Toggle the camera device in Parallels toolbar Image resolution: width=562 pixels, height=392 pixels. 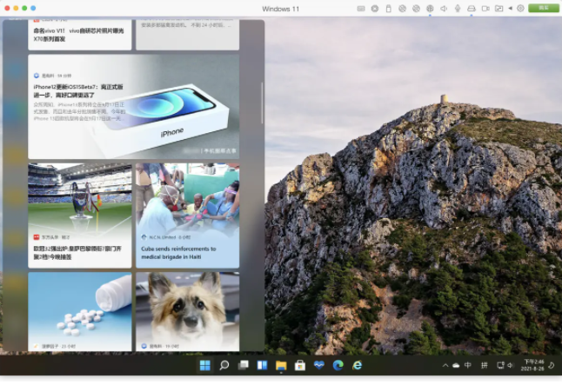pyautogui.click(x=485, y=9)
